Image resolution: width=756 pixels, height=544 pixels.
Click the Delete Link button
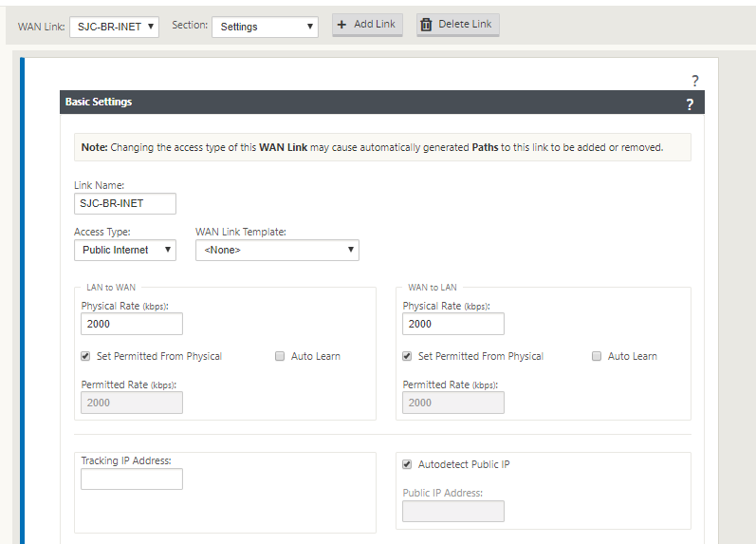click(x=457, y=25)
